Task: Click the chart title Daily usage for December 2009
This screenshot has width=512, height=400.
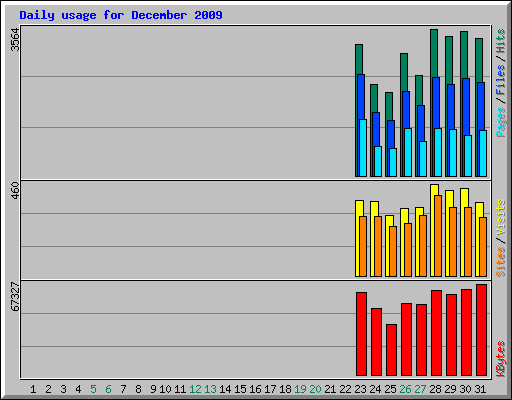Action: tap(121, 16)
